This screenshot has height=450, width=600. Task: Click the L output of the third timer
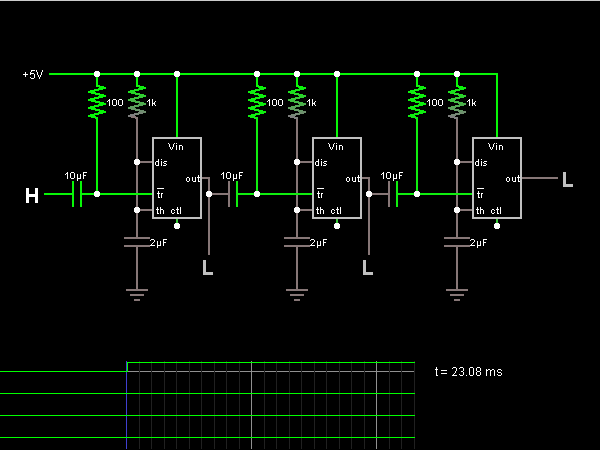pyautogui.click(x=567, y=179)
